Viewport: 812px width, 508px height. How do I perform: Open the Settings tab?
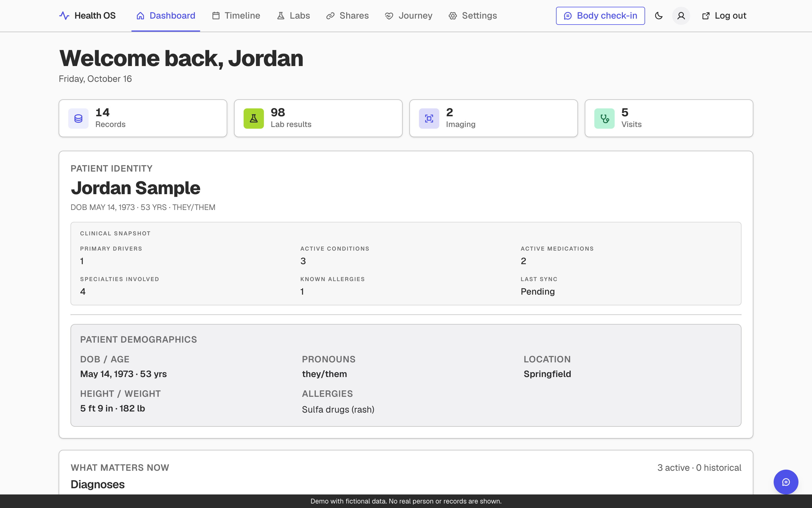click(473, 16)
